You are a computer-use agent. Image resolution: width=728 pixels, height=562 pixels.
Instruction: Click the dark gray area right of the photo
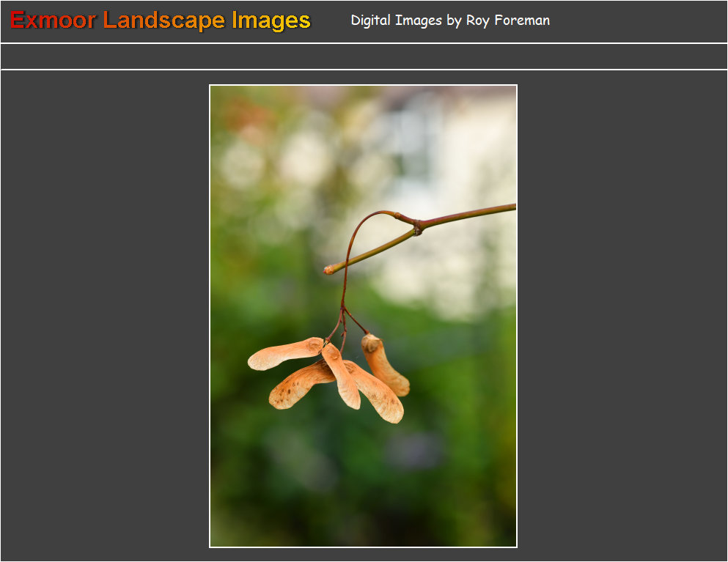[622, 316]
